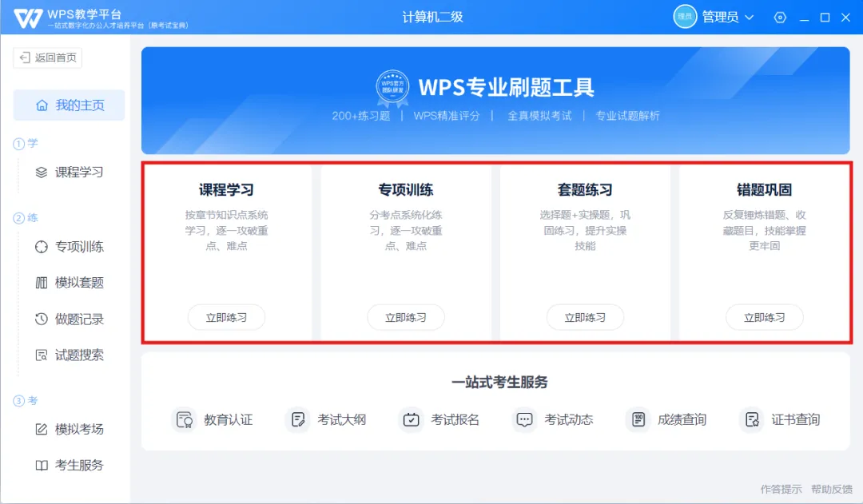Open 专项训练 in the sidebar
The image size is (863, 504).
pyautogui.click(x=70, y=247)
